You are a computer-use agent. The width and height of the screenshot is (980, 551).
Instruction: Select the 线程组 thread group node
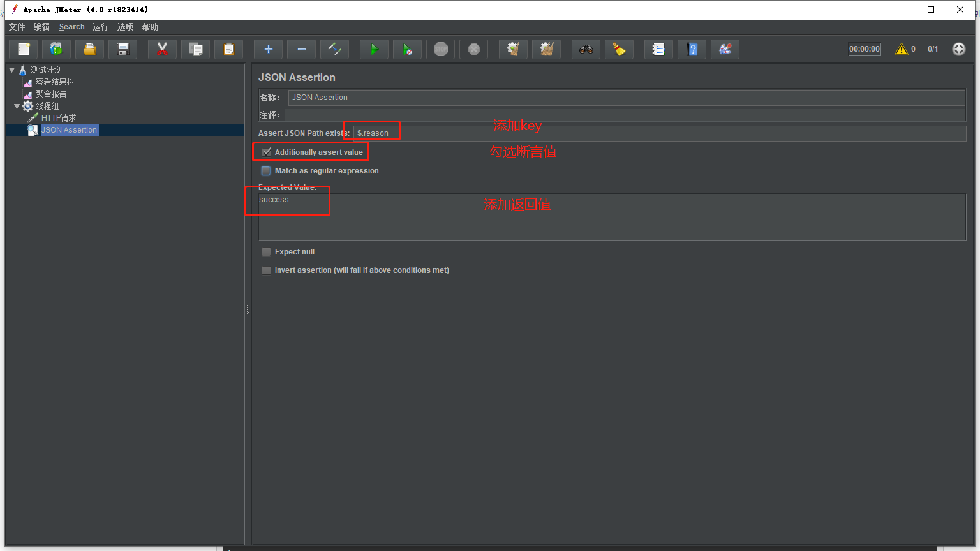click(47, 106)
